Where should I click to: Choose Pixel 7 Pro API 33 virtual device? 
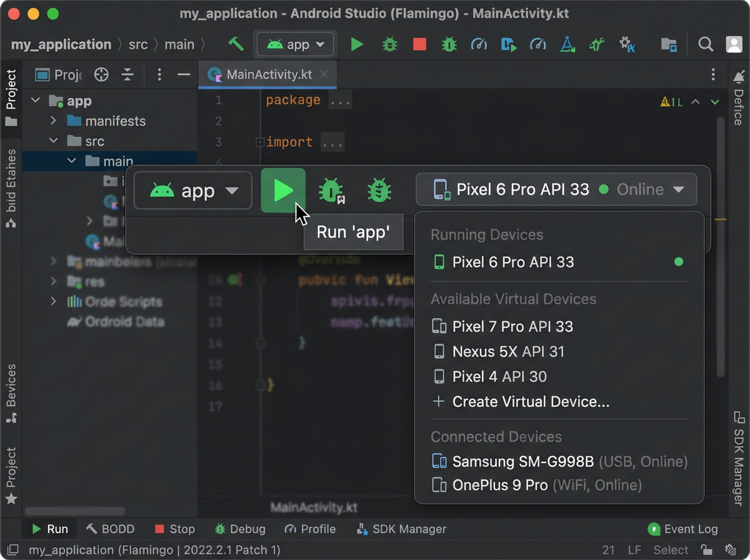point(559,326)
